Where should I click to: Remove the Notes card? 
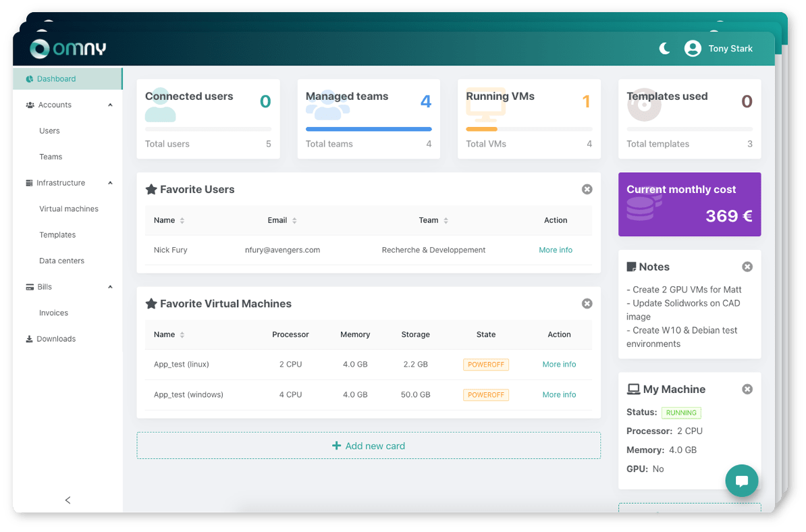pyautogui.click(x=747, y=267)
